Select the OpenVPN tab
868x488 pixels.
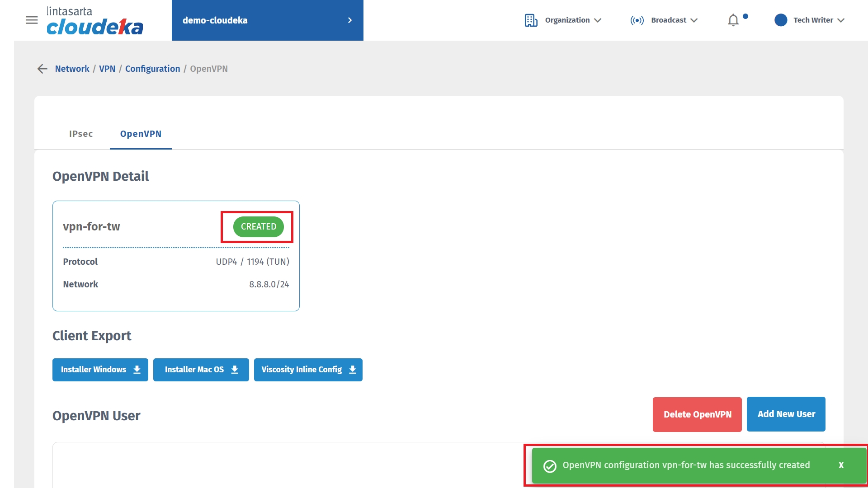tap(141, 134)
